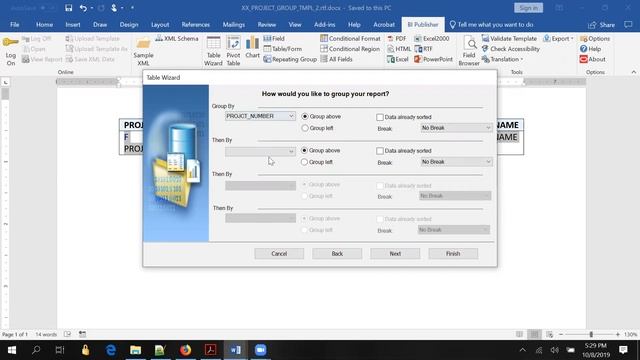
Task: Insert a Pivot Table
Action: point(233,51)
